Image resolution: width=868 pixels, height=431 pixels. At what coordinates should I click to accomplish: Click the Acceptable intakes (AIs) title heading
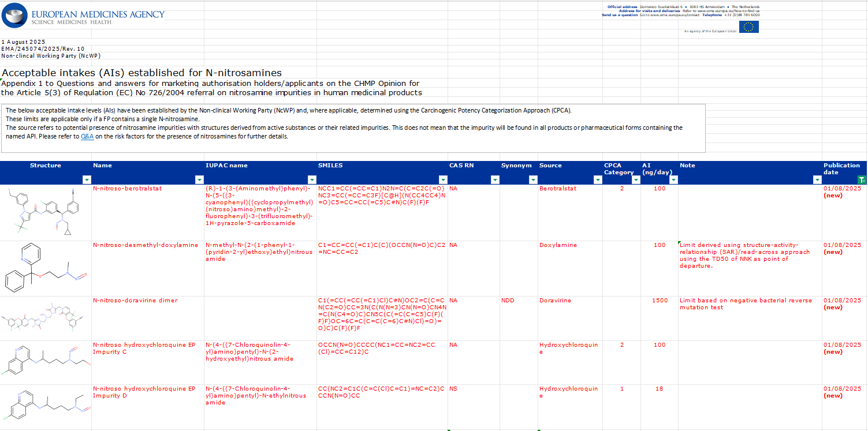(x=141, y=73)
